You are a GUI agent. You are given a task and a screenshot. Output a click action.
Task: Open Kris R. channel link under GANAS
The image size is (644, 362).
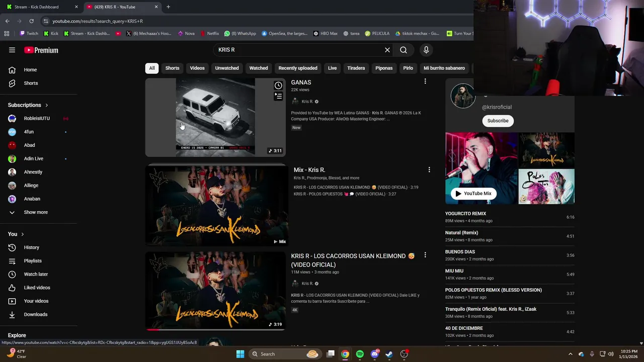[x=307, y=102]
